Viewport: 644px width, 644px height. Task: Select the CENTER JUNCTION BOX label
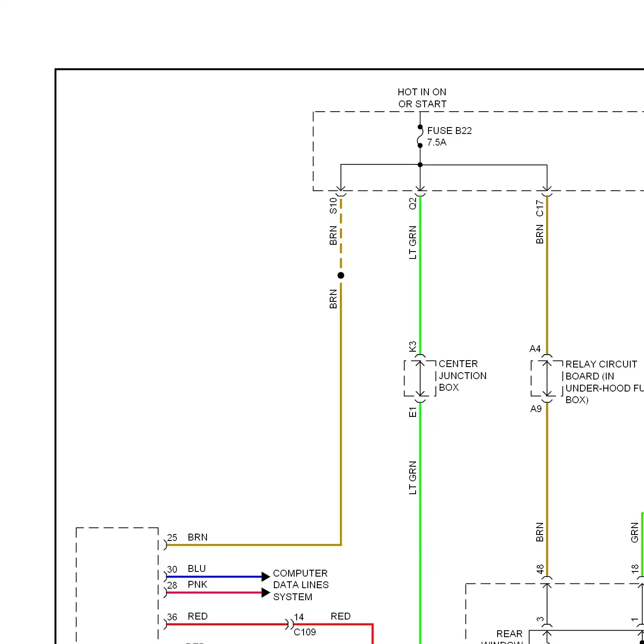[462, 376]
